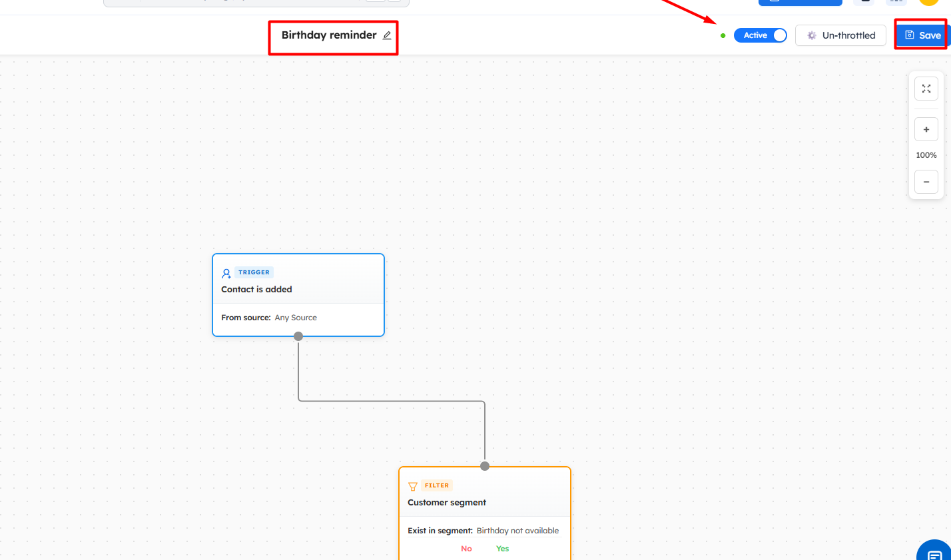
Task: Click the filter node's top connector dot
Action: tap(485, 466)
